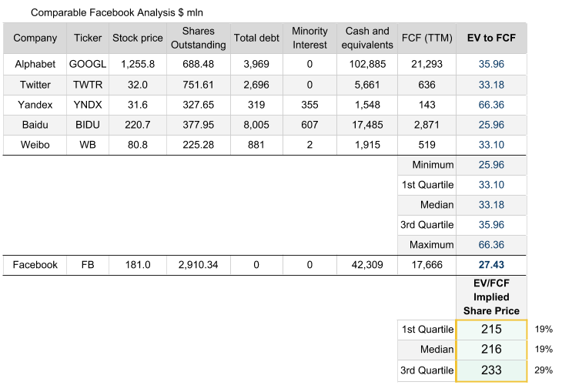Select the Alphabet company cell
Viewport: 562px width, 392px height.
pyautogui.click(x=35, y=64)
